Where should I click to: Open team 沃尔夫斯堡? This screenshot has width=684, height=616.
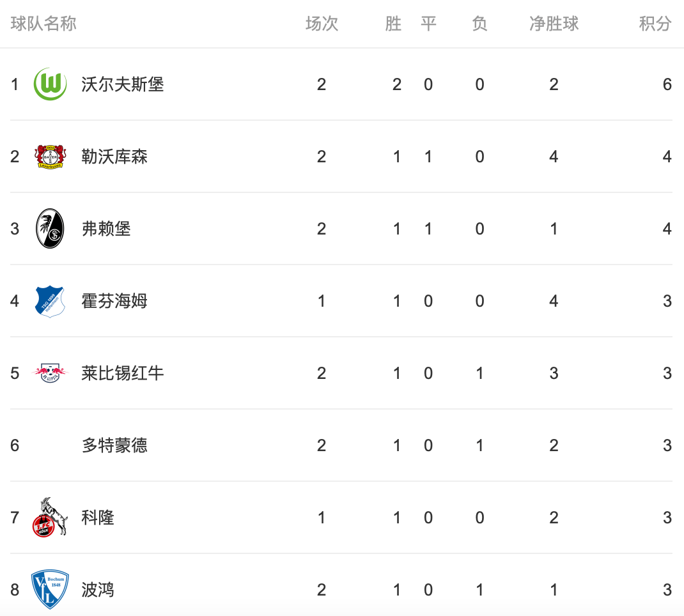point(123,84)
